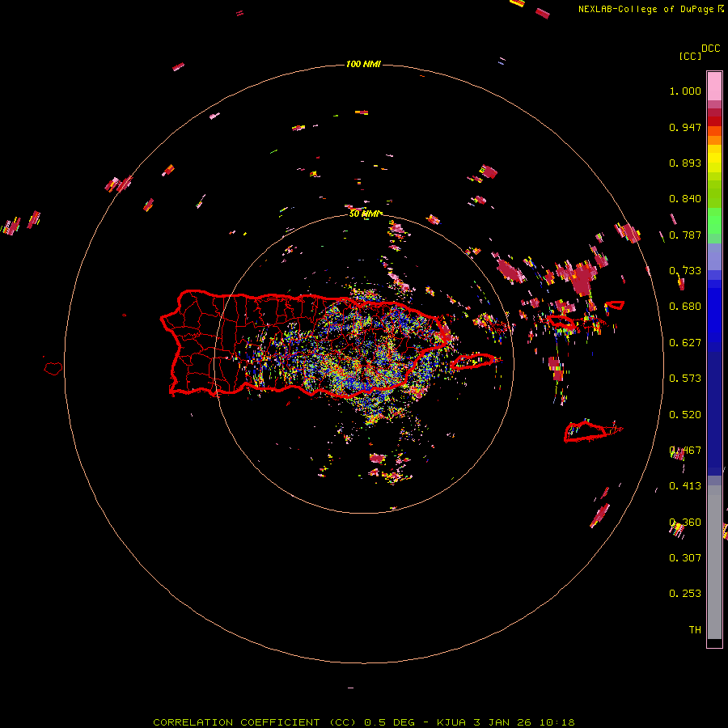The height and width of the screenshot is (728, 728).
Task: Click the 0.520 legend value
Action: pos(685,415)
